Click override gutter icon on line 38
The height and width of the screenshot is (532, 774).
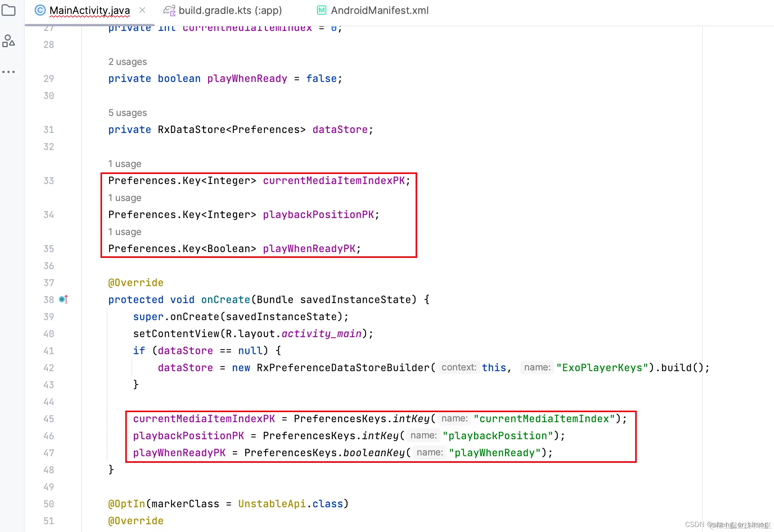pos(63,299)
